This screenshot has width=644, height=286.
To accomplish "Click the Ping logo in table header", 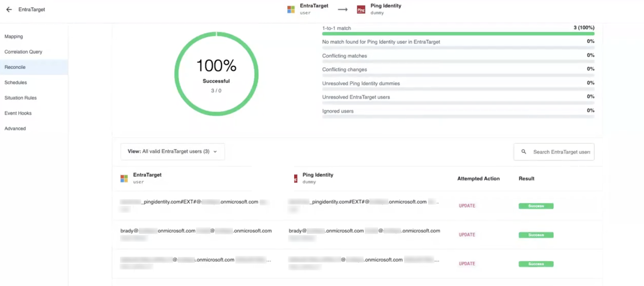I will pos(296,178).
